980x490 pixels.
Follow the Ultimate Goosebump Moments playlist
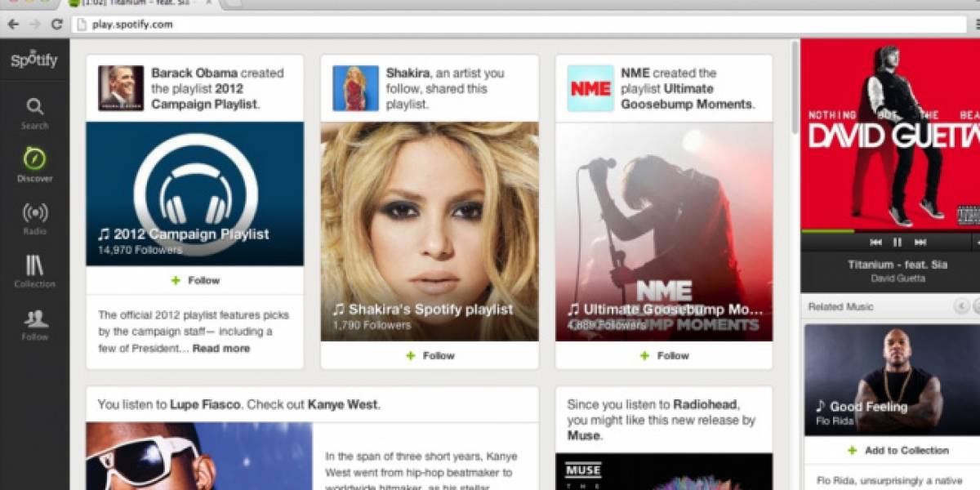664,355
